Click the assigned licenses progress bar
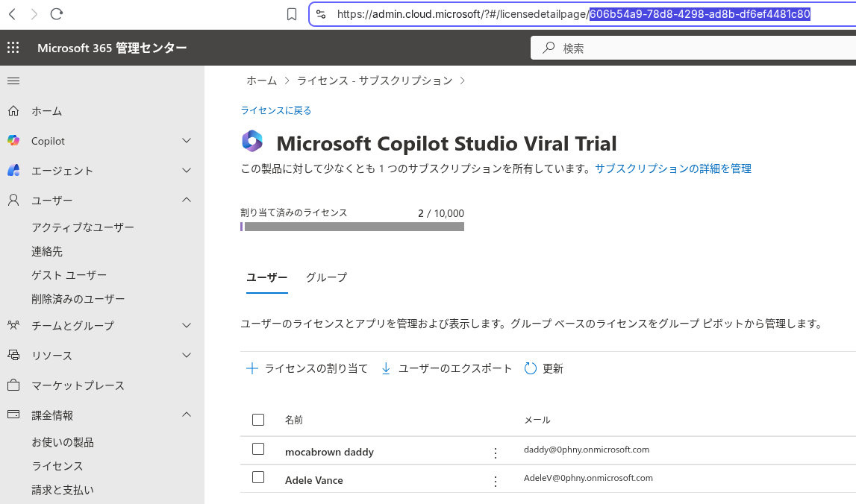Screen dimensions: 856x504 (x=352, y=227)
